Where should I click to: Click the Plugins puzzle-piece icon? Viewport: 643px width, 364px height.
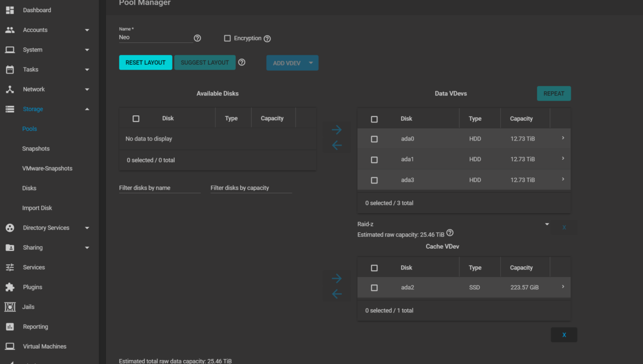[x=10, y=287]
